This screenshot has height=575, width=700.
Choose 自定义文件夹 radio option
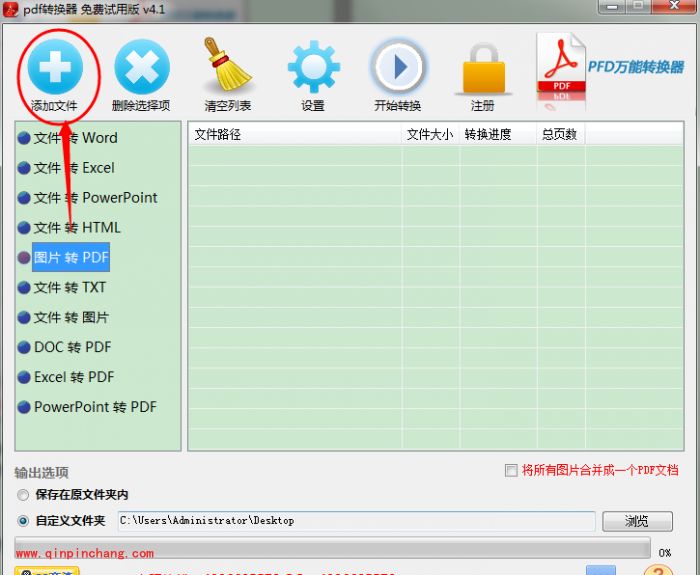pos(23,521)
